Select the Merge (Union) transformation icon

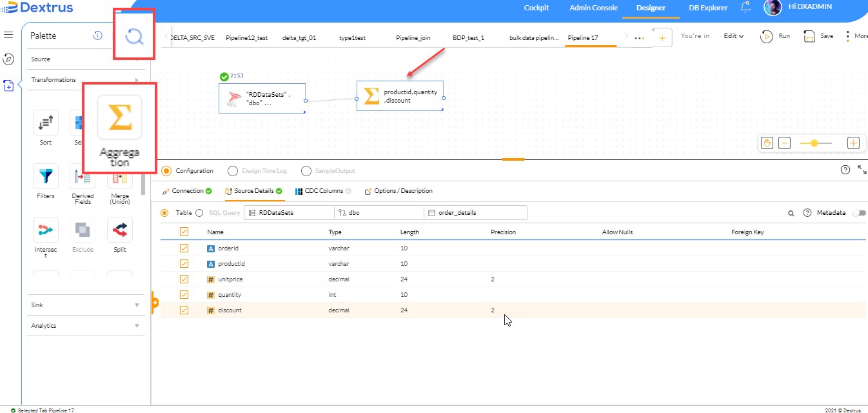tap(119, 176)
